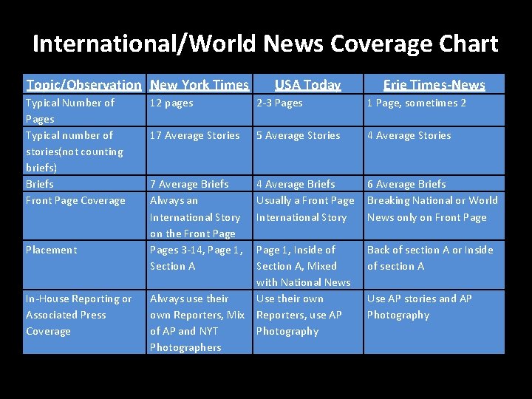Click 'In-House Reporting or Associated Press Coverage' label

pos(84,322)
